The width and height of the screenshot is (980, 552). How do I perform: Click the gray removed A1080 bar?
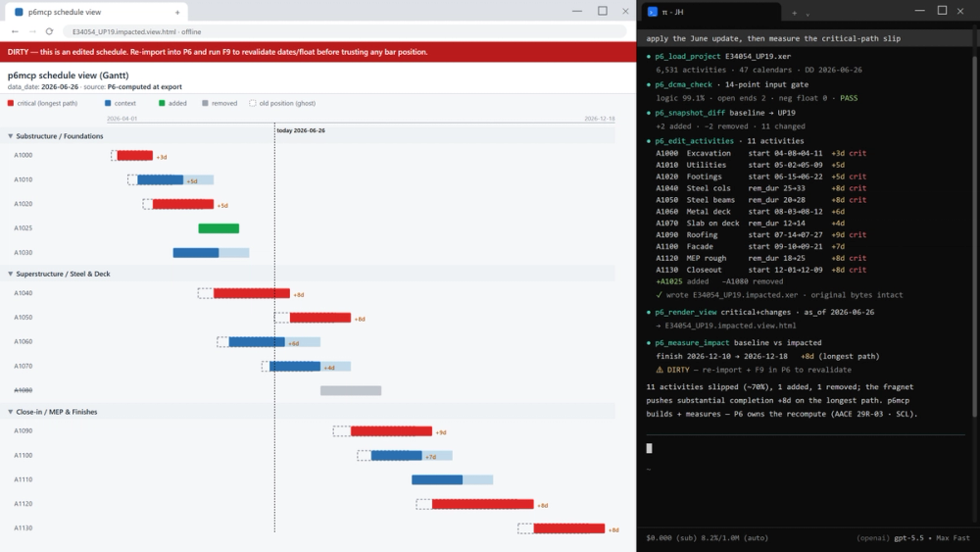[351, 390]
